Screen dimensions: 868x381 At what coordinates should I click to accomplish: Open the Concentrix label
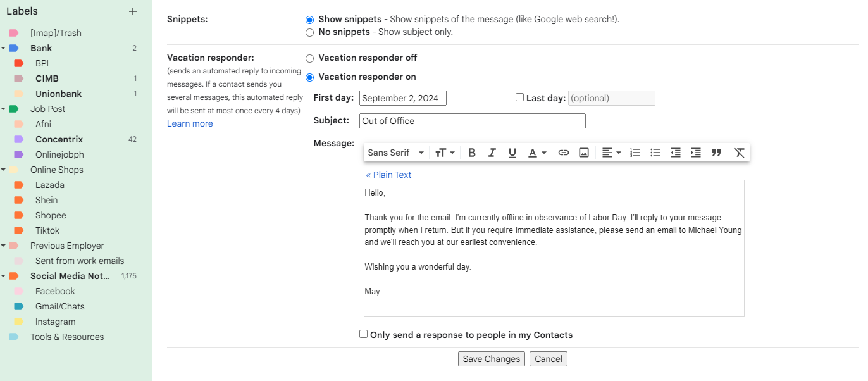point(59,139)
